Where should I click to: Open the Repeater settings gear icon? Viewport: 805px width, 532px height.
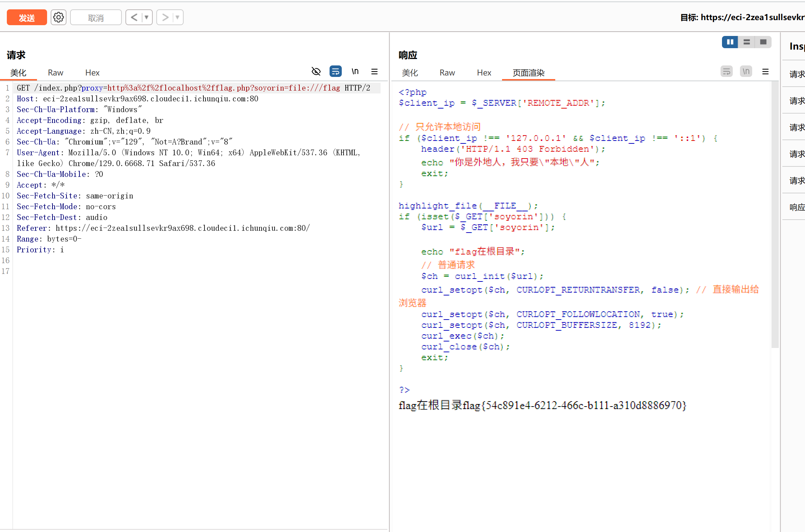pos(59,17)
